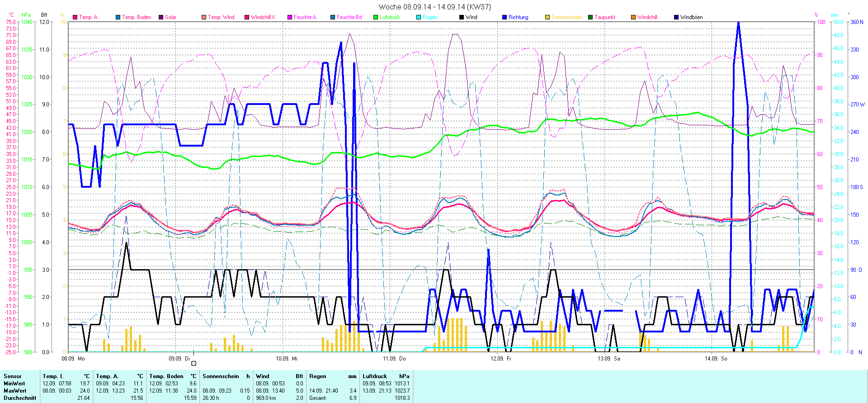Viewport: 868px width, 403px height.
Task: Click the small circle marker below the time axis
Action: pos(194,363)
